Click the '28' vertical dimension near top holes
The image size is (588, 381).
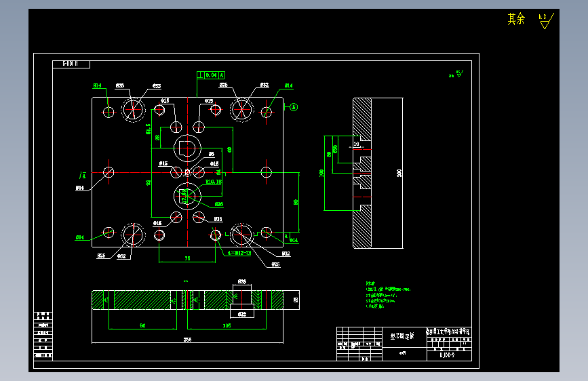click(x=157, y=138)
